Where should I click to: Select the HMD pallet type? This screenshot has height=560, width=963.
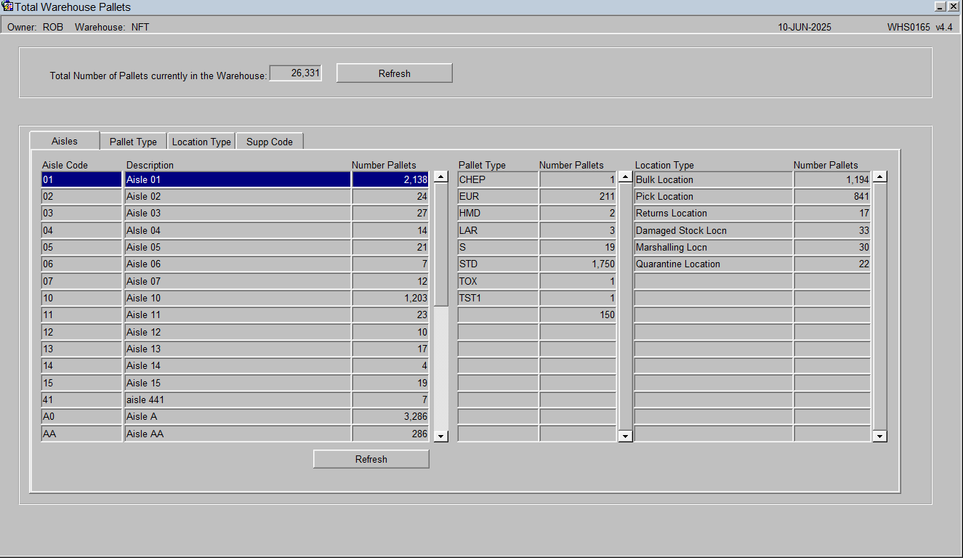(x=498, y=213)
